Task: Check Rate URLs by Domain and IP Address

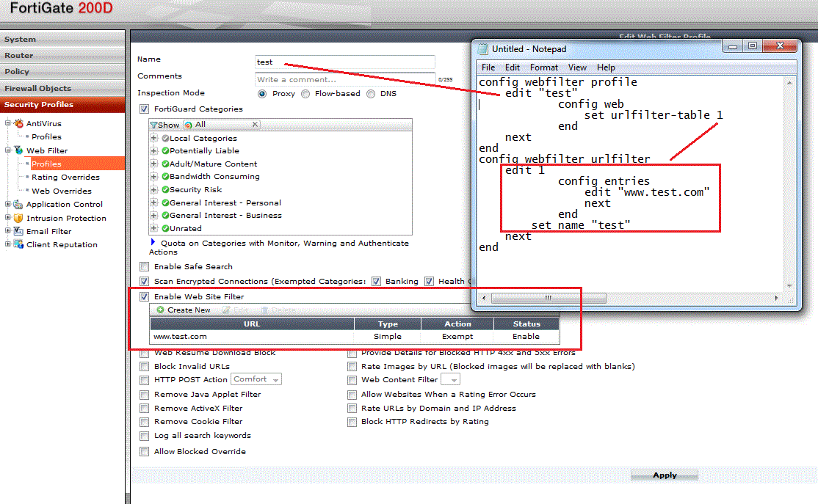Action: (x=352, y=409)
